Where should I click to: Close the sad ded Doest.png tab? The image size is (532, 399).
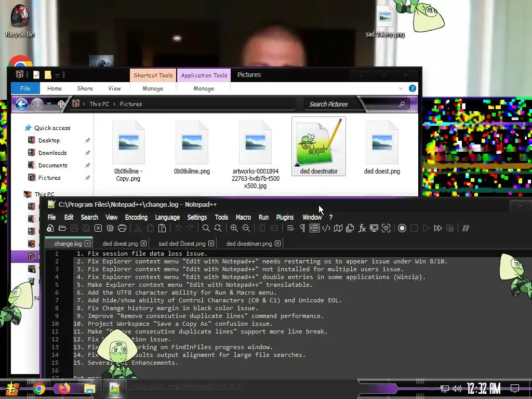pyautogui.click(x=211, y=244)
